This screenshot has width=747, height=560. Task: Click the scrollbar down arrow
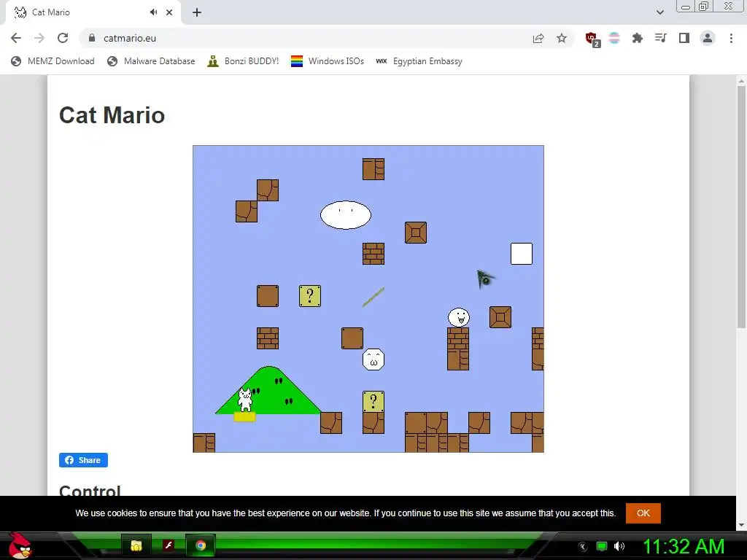[x=741, y=525]
